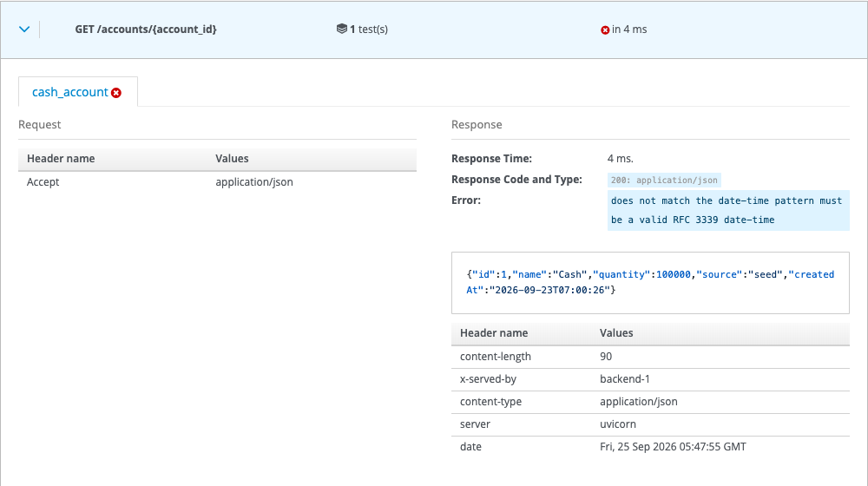Click the Error label
This screenshot has width=868, height=486.
point(466,200)
